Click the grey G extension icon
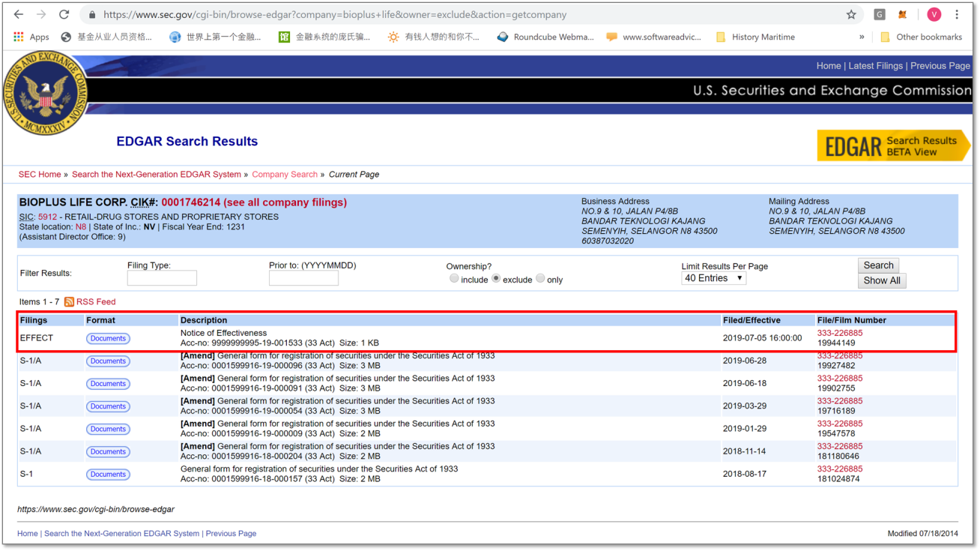 [880, 14]
